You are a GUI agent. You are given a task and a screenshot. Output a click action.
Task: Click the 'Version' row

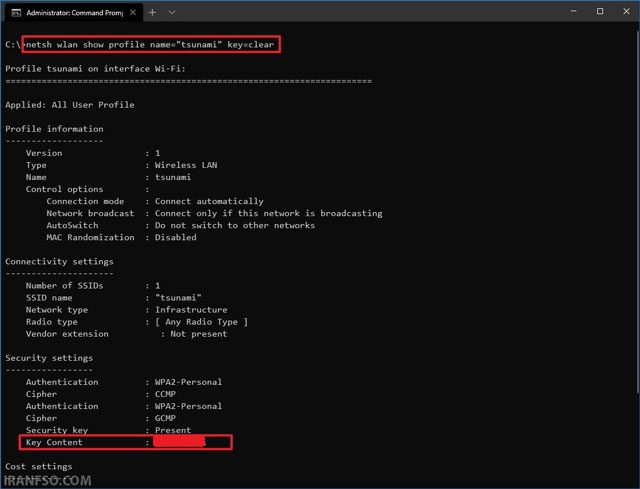[93, 153]
